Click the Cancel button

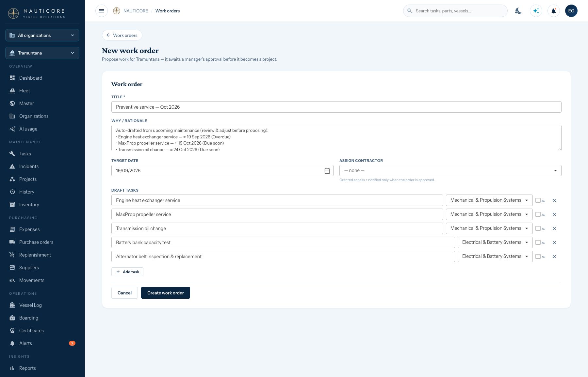point(124,293)
